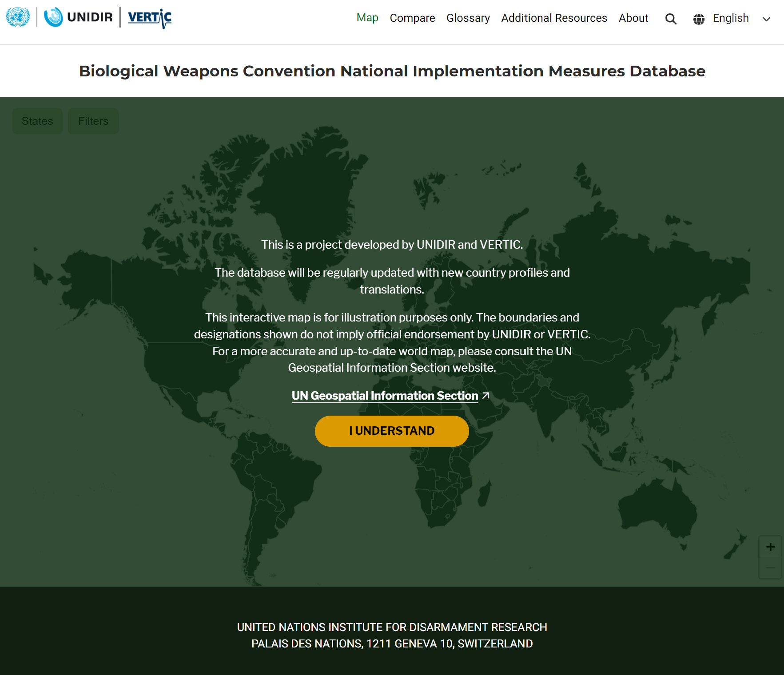Open the Compare page
Screen dimensions: 784x675
pyautogui.click(x=412, y=18)
